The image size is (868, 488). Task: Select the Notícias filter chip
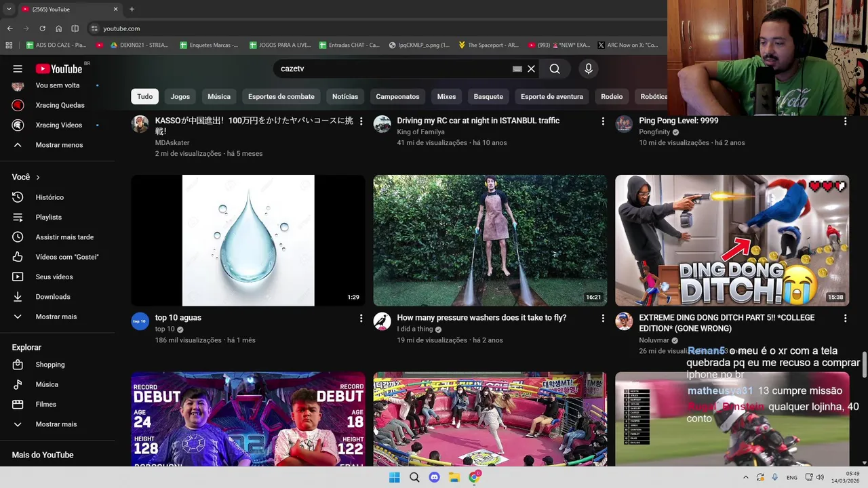click(x=345, y=96)
